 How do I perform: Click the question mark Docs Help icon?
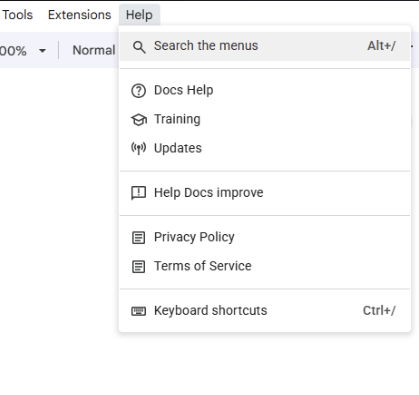138,91
